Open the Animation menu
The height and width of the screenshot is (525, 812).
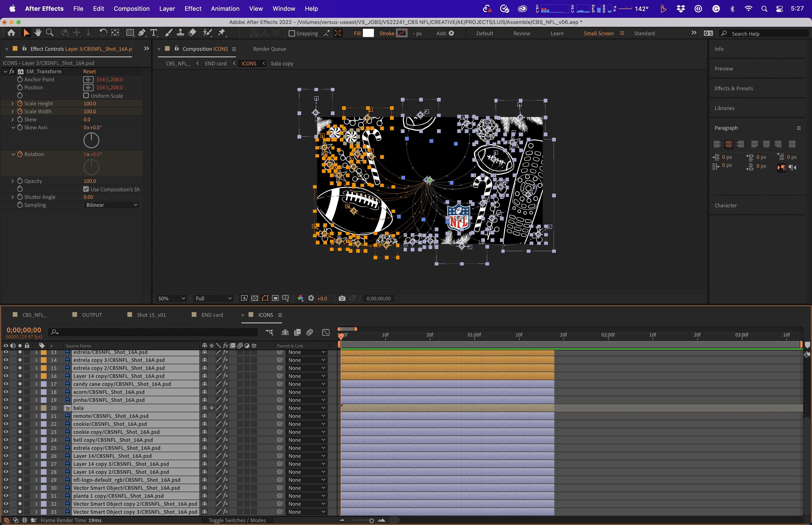(x=225, y=8)
